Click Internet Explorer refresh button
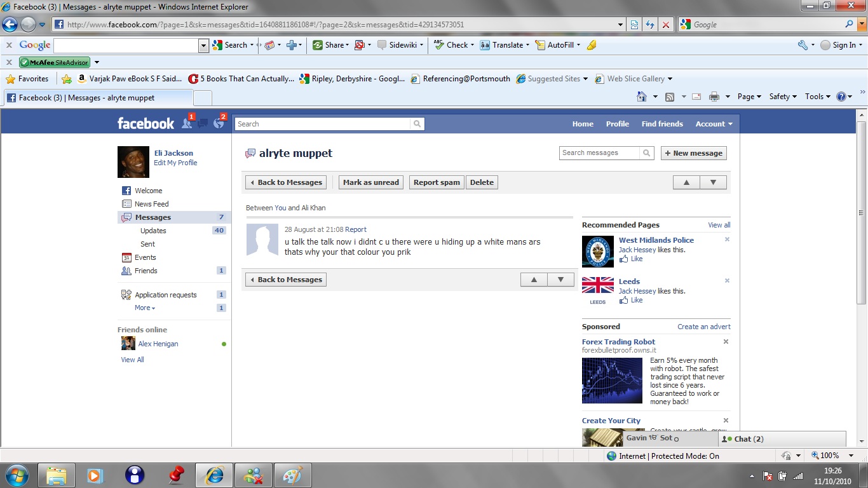This screenshot has width=868, height=488. pos(649,25)
